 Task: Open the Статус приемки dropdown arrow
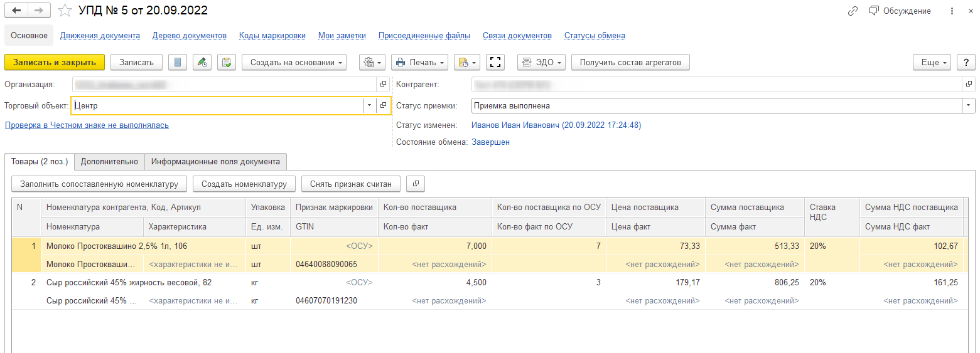tap(969, 105)
